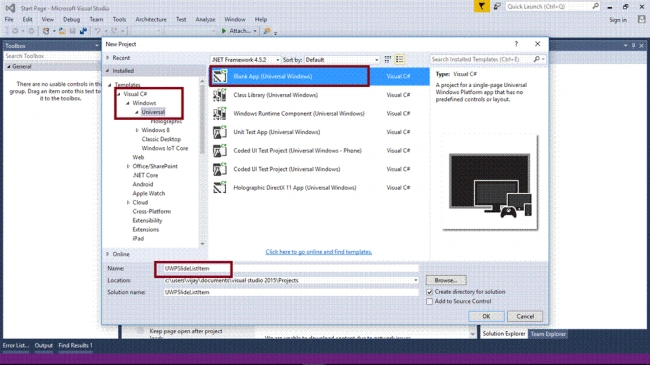Screen dimensions: 650x365
Task: Open the Analyze menu
Action: [205, 19]
